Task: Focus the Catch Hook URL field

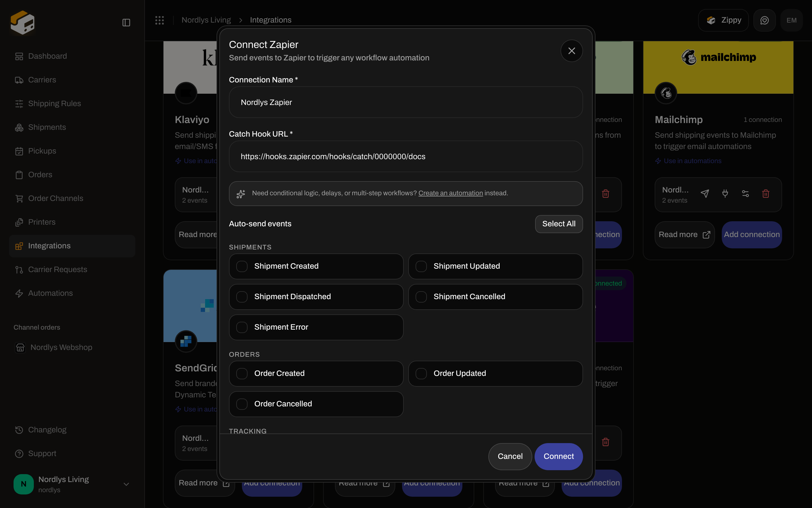Action: [x=406, y=157]
